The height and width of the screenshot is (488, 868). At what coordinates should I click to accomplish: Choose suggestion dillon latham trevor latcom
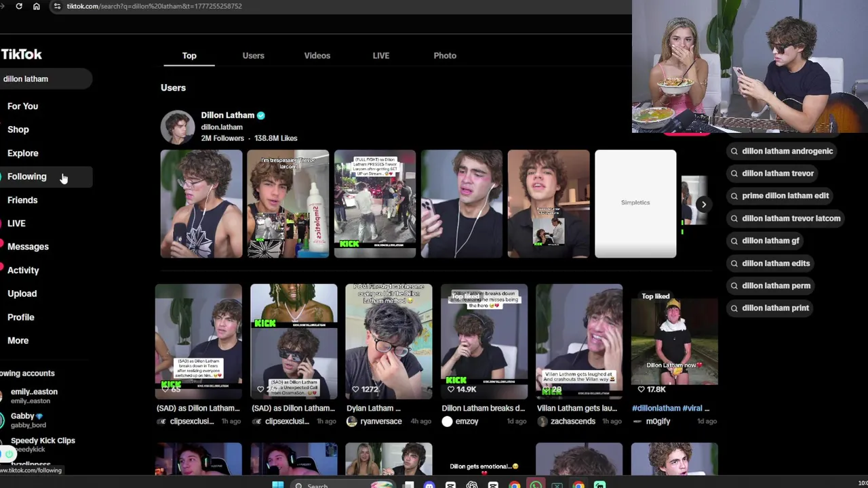[x=784, y=218]
